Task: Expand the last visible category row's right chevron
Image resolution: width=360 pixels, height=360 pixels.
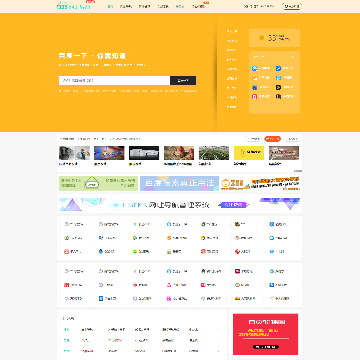Action: tap(219, 351)
